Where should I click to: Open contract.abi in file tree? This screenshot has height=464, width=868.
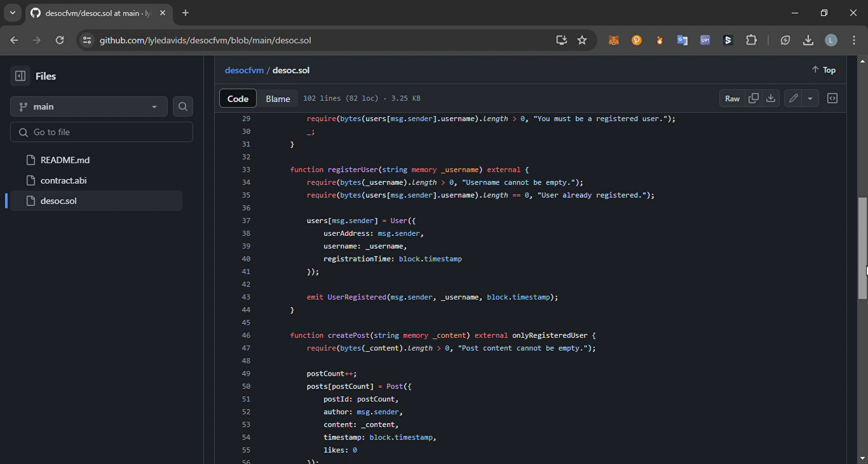pos(64,180)
